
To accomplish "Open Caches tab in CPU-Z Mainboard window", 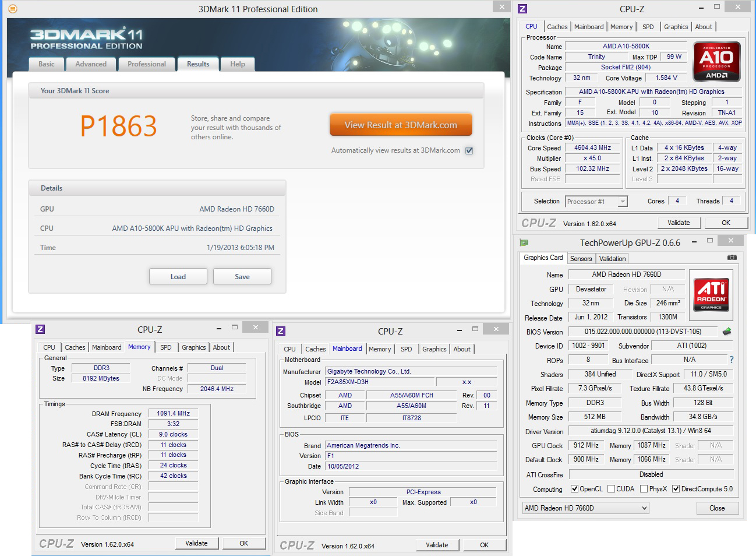I will [x=316, y=349].
